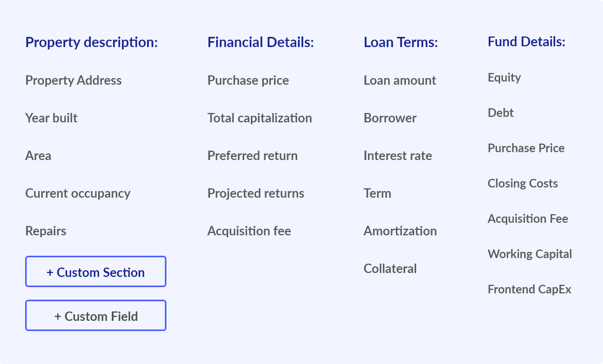Select the Loan Terms section header

(x=401, y=42)
